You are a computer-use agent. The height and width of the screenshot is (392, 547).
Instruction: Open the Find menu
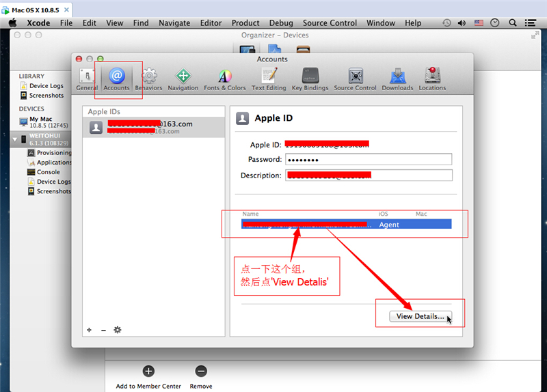click(141, 23)
